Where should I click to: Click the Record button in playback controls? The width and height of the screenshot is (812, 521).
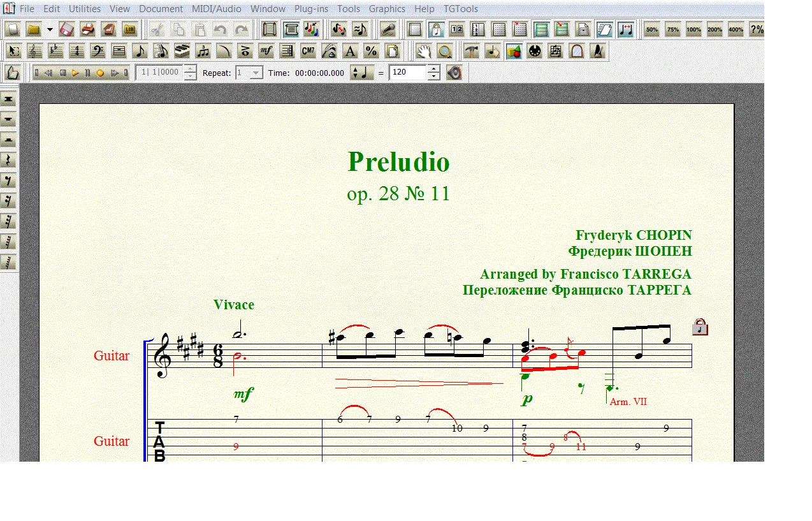pos(100,73)
